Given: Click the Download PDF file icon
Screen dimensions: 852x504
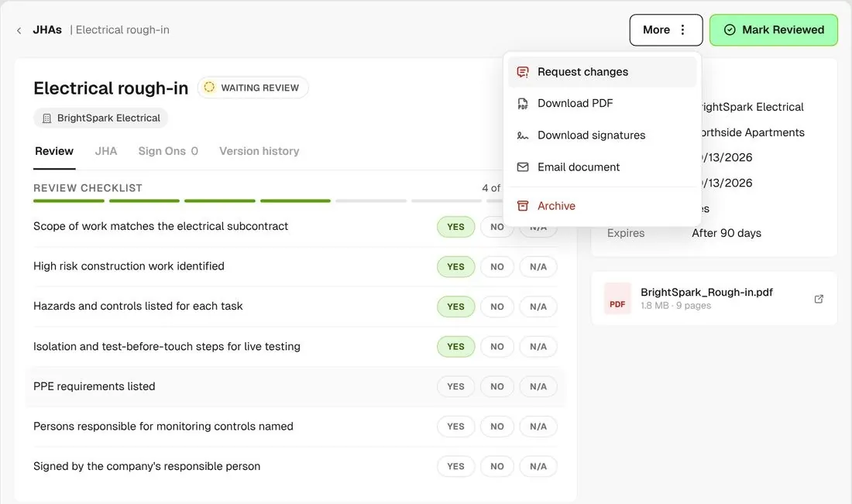Looking at the screenshot, I should [x=523, y=103].
